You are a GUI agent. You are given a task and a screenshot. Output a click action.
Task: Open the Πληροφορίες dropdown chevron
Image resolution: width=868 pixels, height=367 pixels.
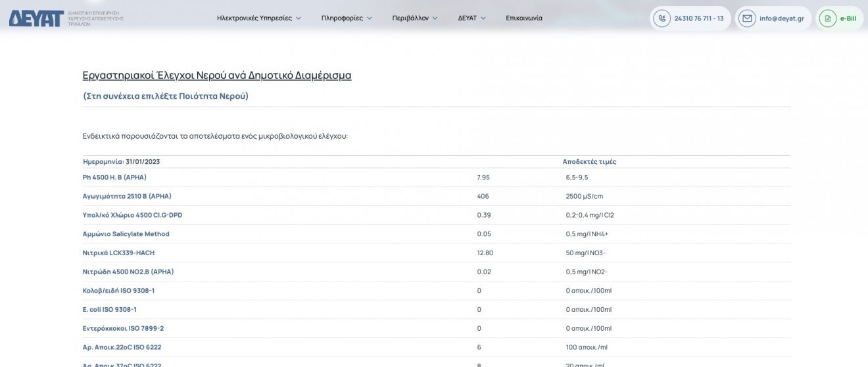370,18
